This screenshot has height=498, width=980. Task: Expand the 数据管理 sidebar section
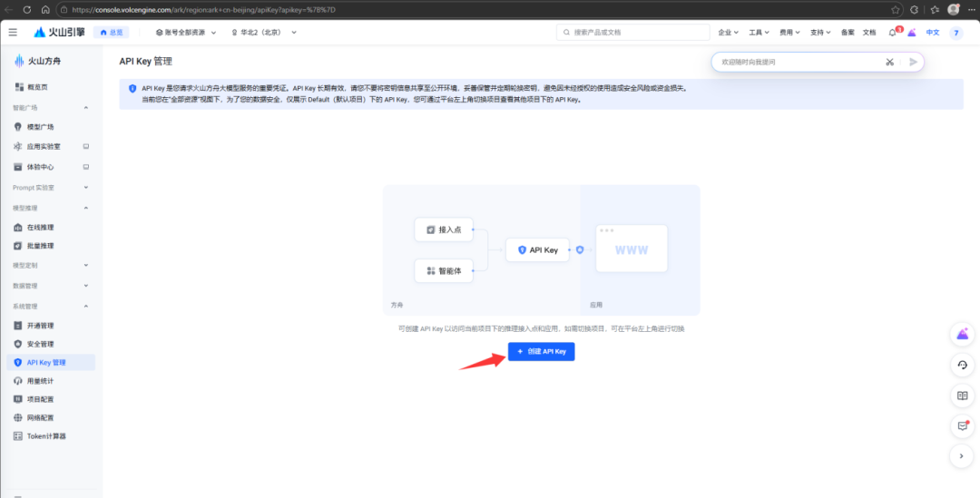[x=86, y=286]
